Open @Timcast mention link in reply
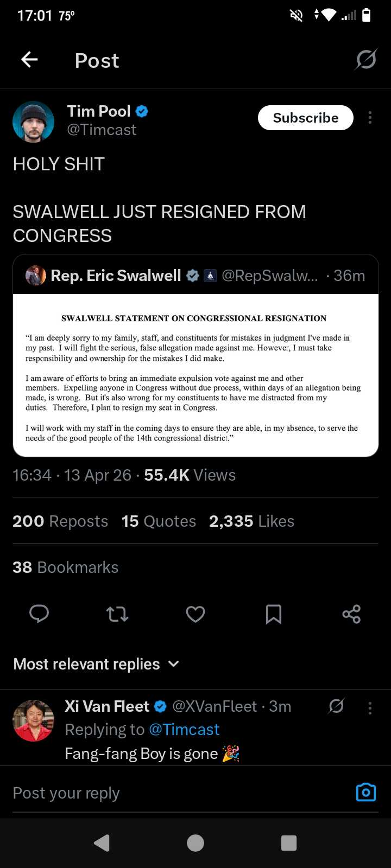 184,730
